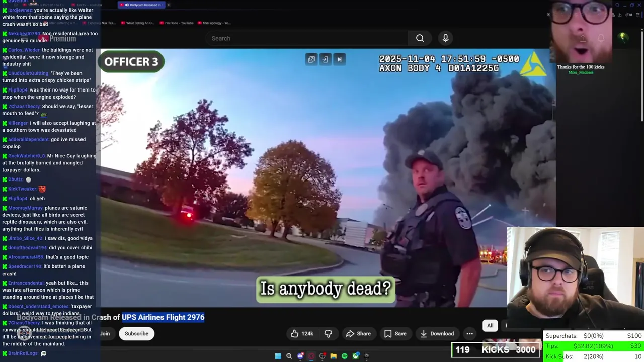Select the All filter chip
This screenshot has width=644, height=362.
pyautogui.click(x=490, y=326)
